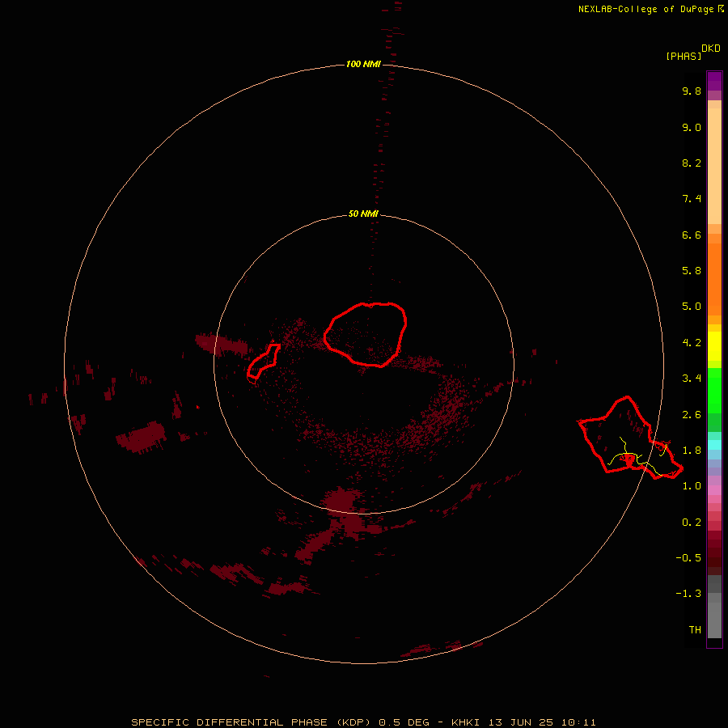Click the -1.3 value on color scale

(688, 594)
